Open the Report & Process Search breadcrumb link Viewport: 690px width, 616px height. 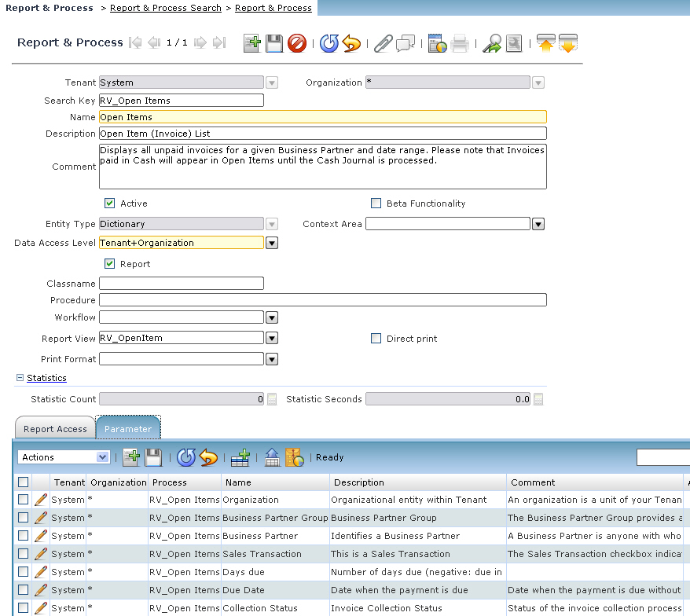click(x=166, y=8)
